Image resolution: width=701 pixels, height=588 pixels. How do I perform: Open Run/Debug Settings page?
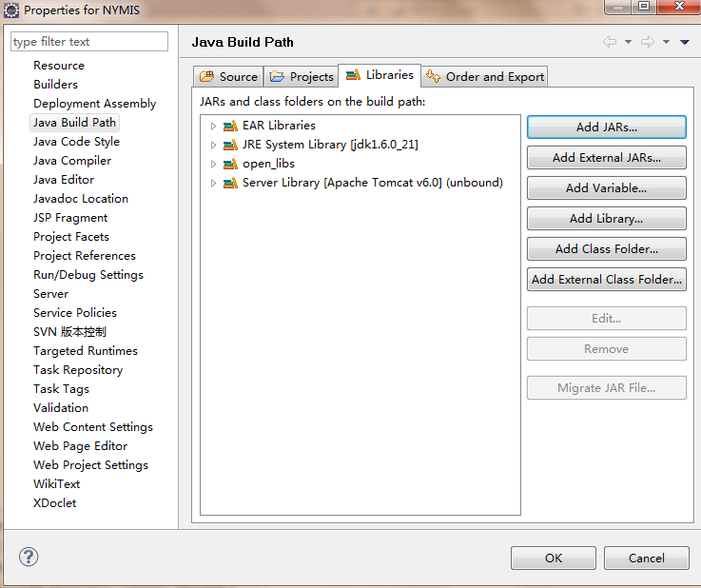pos(88,275)
